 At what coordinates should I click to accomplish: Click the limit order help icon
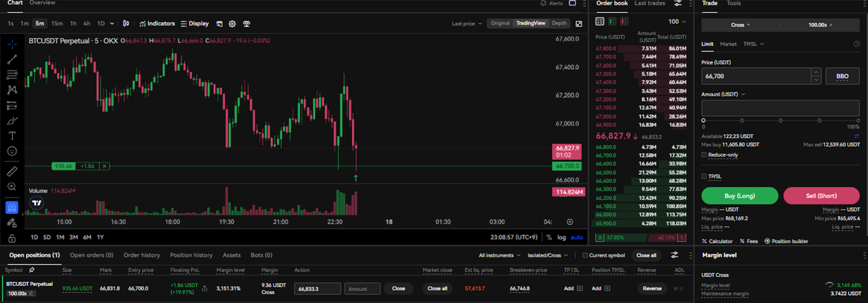pos(857,44)
